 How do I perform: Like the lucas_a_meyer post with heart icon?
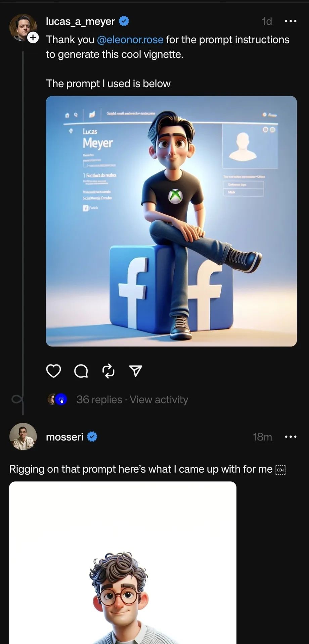click(x=53, y=371)
